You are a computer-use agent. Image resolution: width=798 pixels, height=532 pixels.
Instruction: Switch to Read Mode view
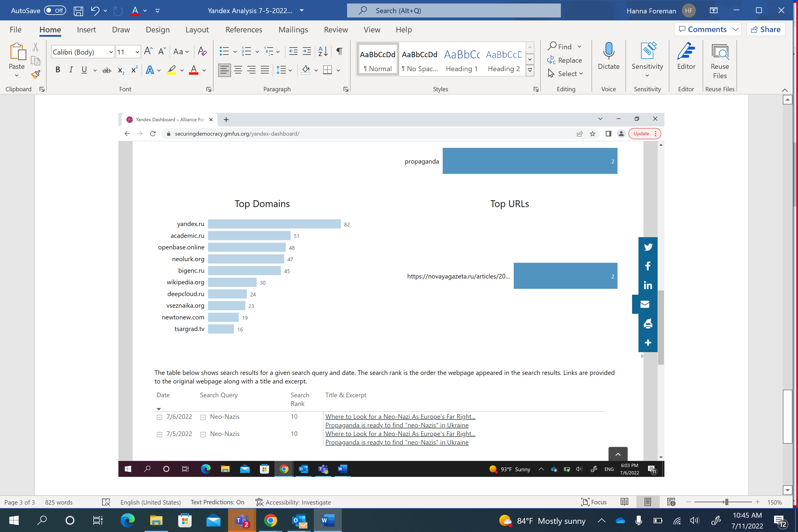coord(624,502)
